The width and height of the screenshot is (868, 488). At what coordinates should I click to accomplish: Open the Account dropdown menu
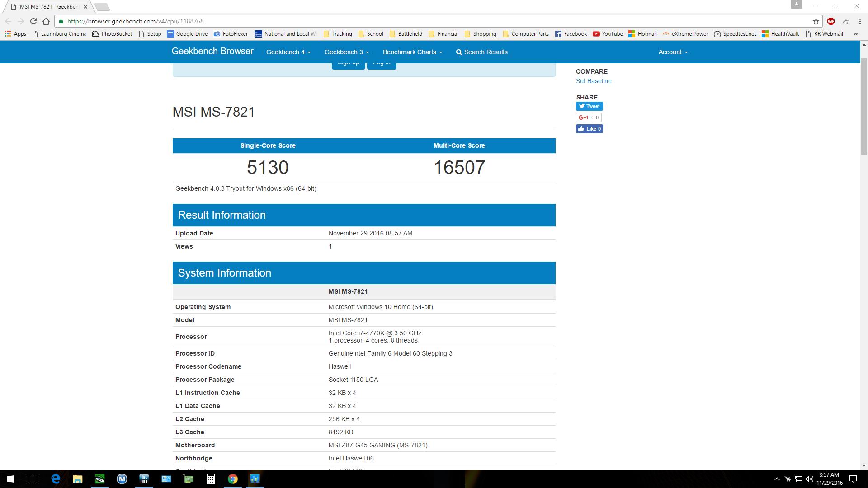pyautogui.click(x=673, y=52)
